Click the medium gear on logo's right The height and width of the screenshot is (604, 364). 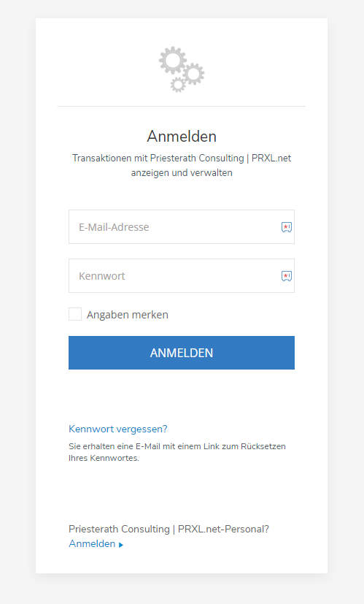click(x=193, y=74)
